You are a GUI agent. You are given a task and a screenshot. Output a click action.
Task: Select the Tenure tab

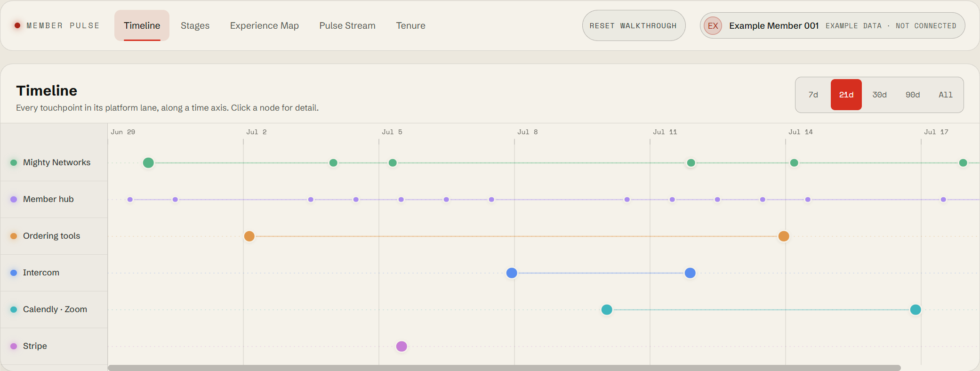pyautogui.click(x=410, y=25)
